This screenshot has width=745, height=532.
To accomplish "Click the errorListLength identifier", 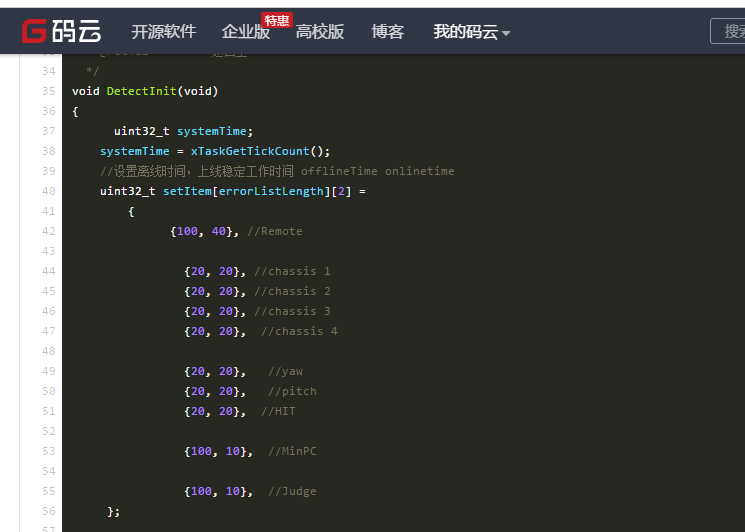I will 271,191.
